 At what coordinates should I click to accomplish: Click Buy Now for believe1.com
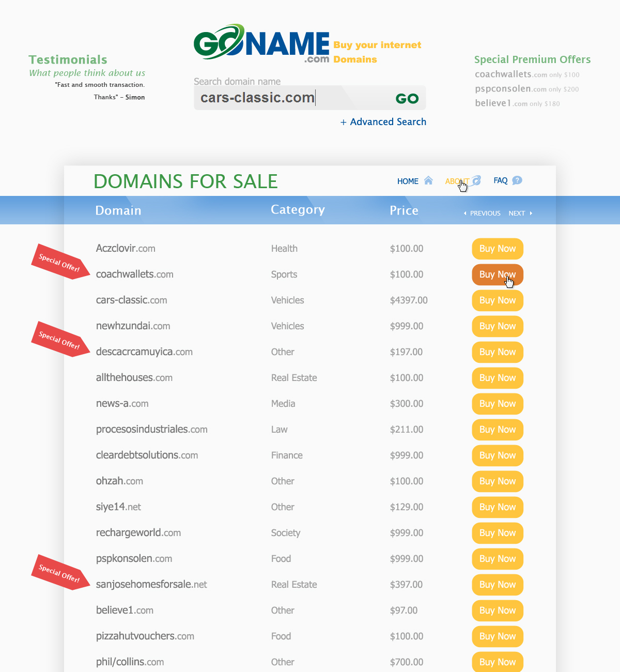coord(498,610)
